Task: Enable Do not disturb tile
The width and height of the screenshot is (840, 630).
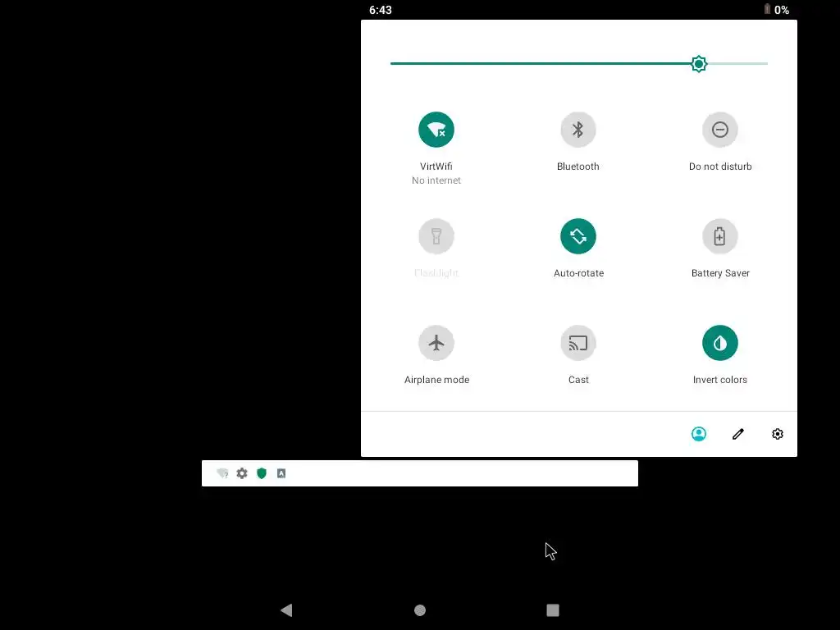Action: [720, 130]
